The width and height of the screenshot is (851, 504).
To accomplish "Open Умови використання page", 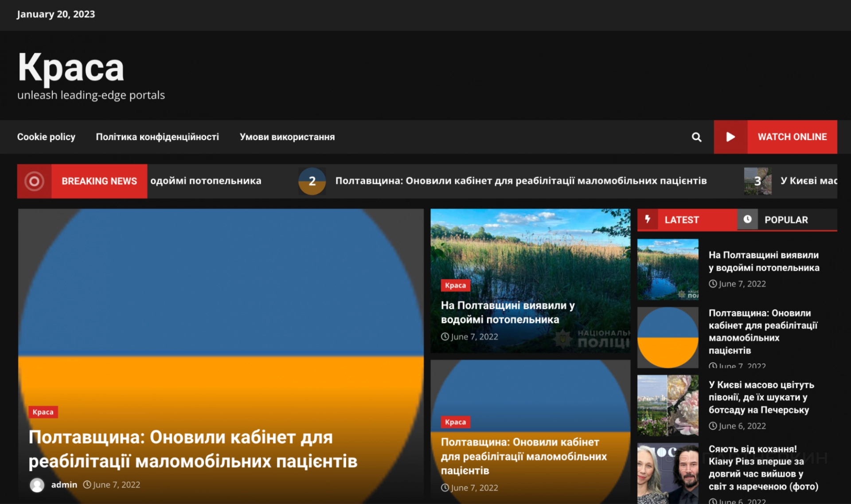I will [x=287, y=137].
